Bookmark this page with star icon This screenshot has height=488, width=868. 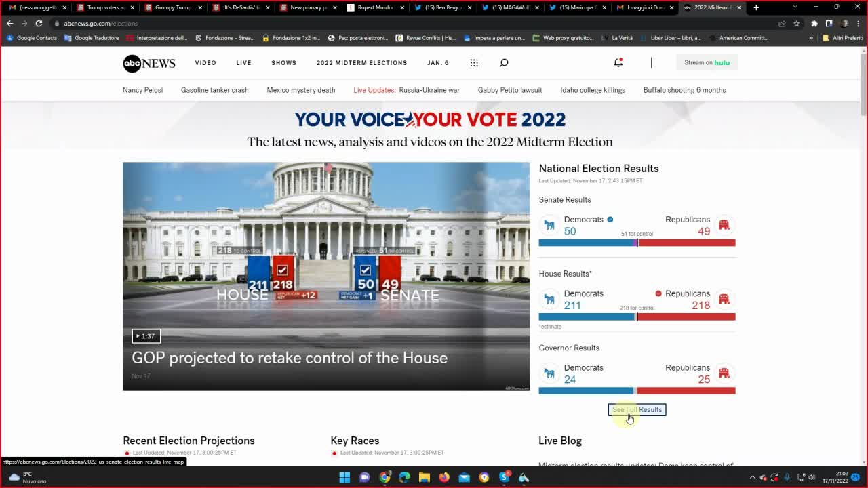click(x=796, y=23)
